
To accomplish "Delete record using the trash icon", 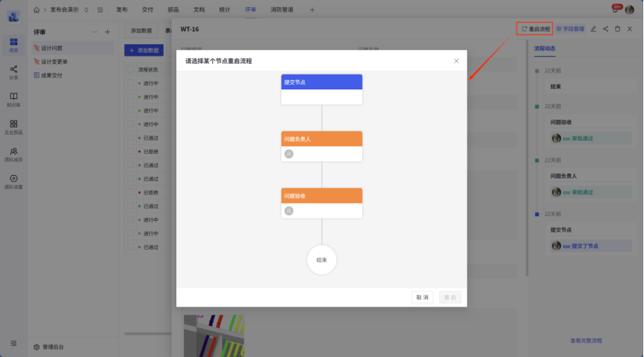I will 618,29.
